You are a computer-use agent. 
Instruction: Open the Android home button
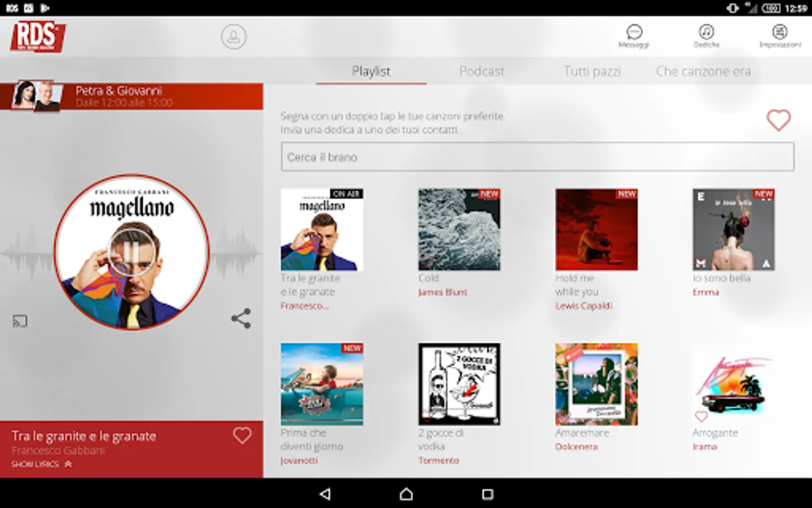click(406, 494)
